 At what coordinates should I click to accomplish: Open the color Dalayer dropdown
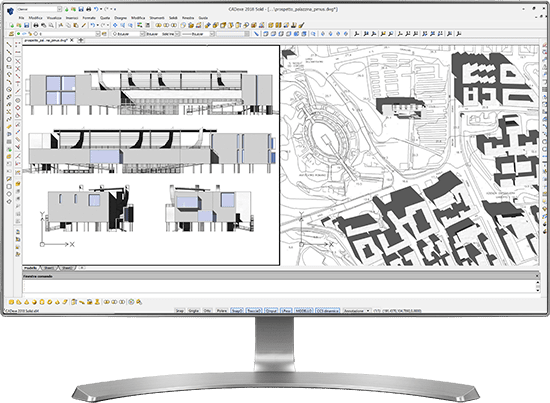coord(142,34)
